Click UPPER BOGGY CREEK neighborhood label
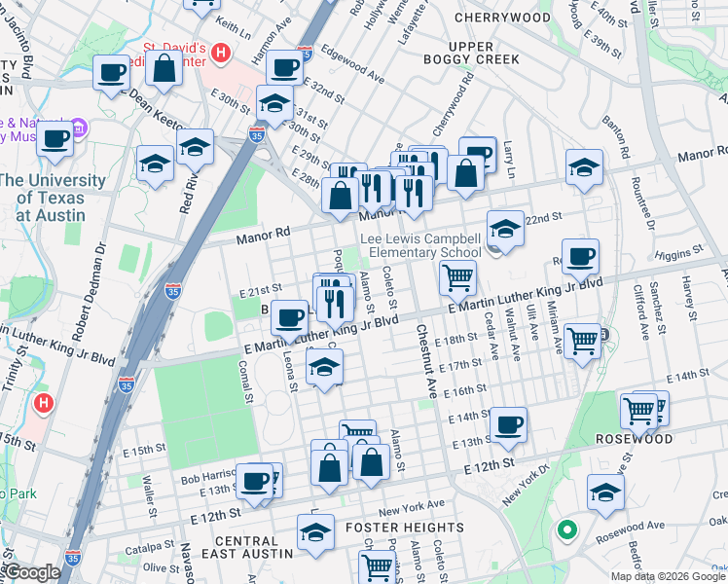728x584 pixels. click(471, 54)
